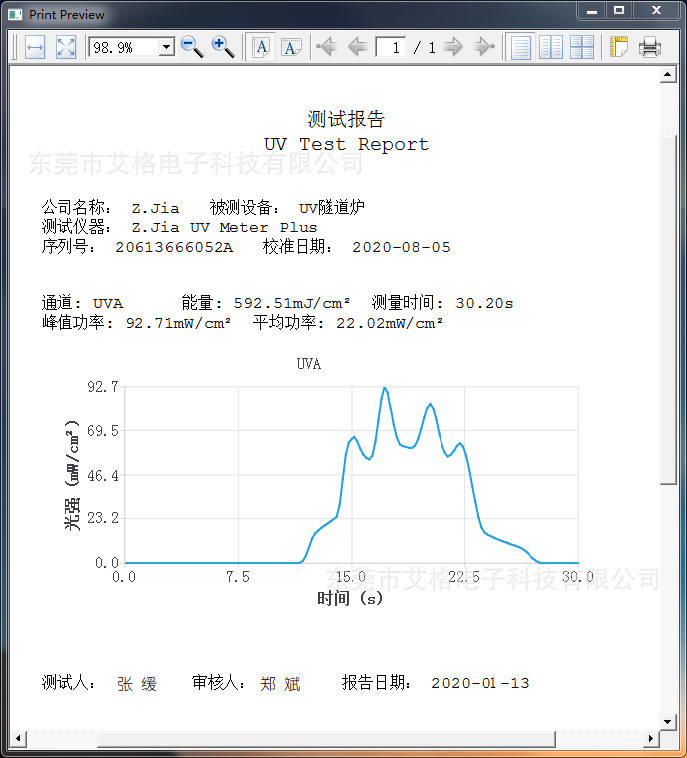Zoom out with the minus magnifier
This screenshot has height=758, width=687.
tap(192, 47)
